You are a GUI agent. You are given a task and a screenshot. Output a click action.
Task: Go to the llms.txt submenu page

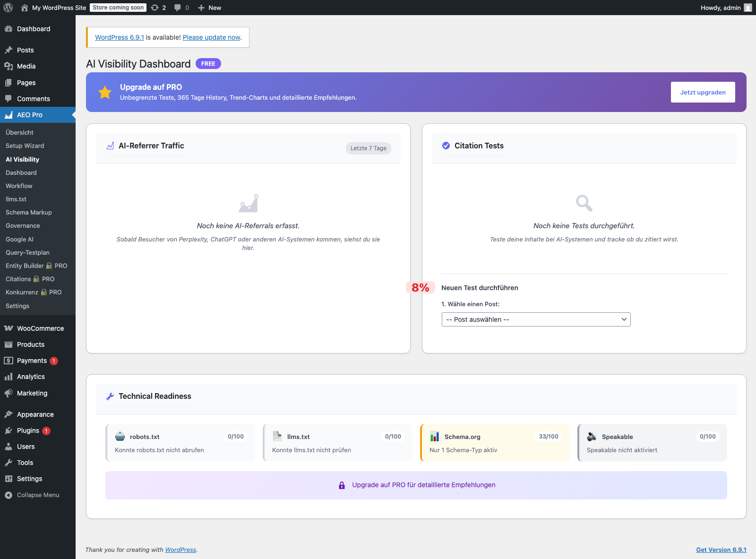point(16,199)
